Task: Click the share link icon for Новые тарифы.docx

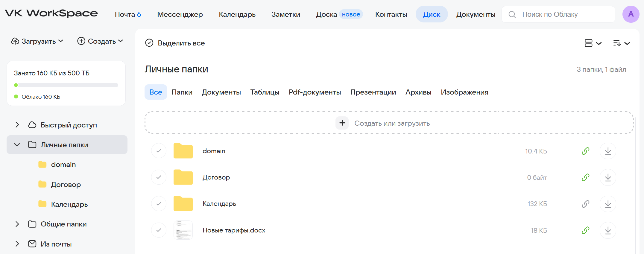Action: click(585, 230)
